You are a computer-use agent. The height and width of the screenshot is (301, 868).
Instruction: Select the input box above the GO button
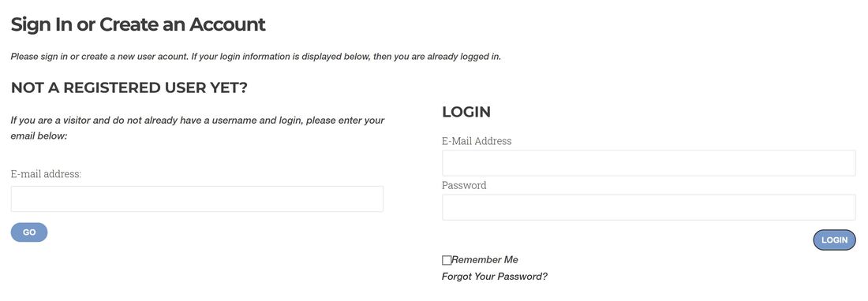[x=197, y=199]
